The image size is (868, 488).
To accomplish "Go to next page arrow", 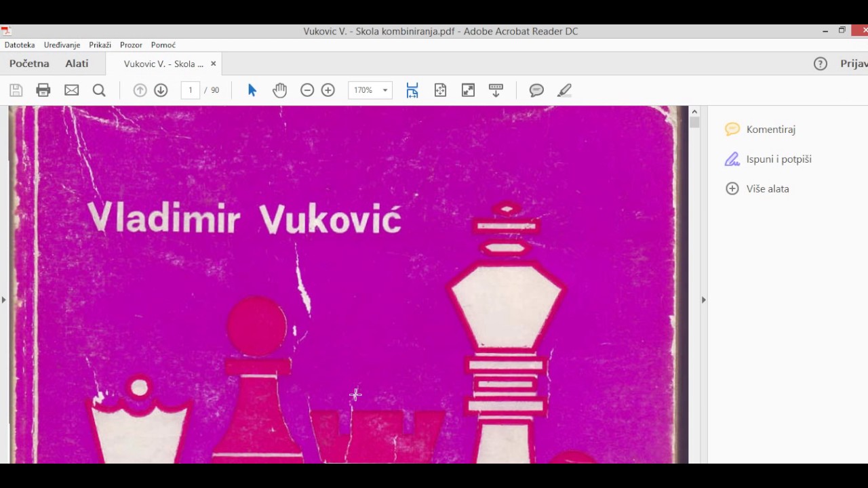I will [x=161, y=90].
